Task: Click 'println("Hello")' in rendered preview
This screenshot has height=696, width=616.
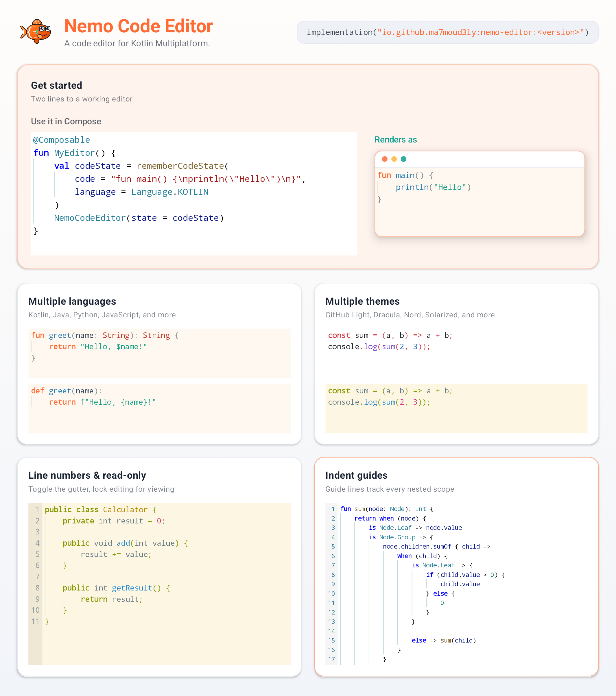Action: click(x=433, y=187)
